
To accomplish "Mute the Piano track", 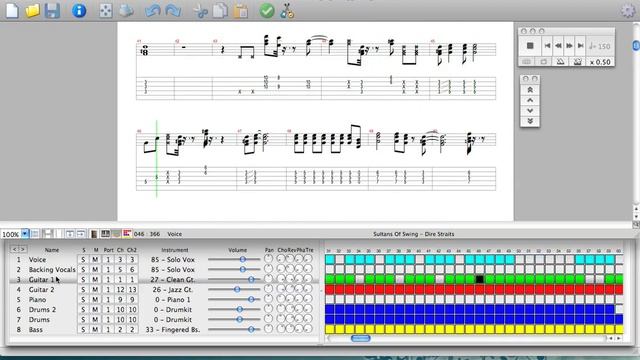I will pos(95,300).
